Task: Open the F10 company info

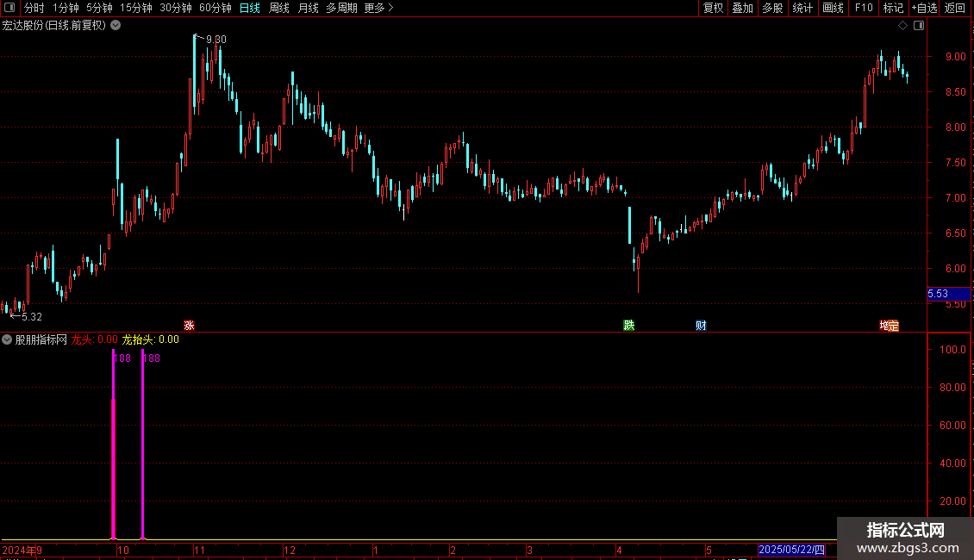Action: pyautogui.click(x=864, y=8)
